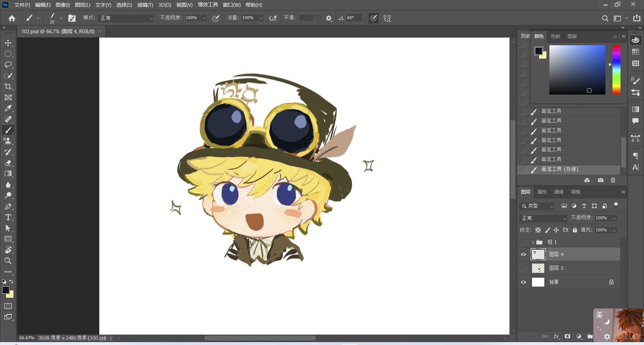The width and height of the screenshot is (644, 345).
Task: Select the History Brush tool
Action: [8, 152]
